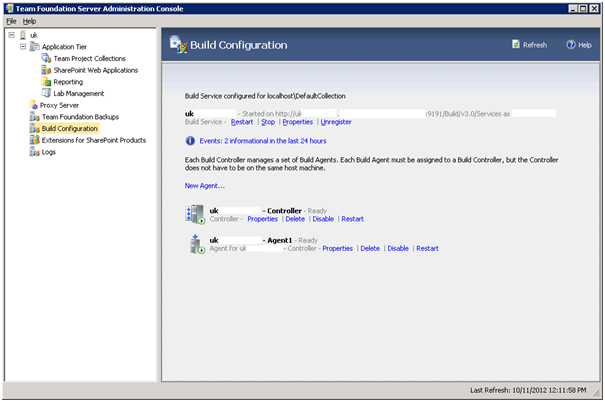Open the File menu
Viewport: 605px width, 402px height.
(x=11, y=21)
